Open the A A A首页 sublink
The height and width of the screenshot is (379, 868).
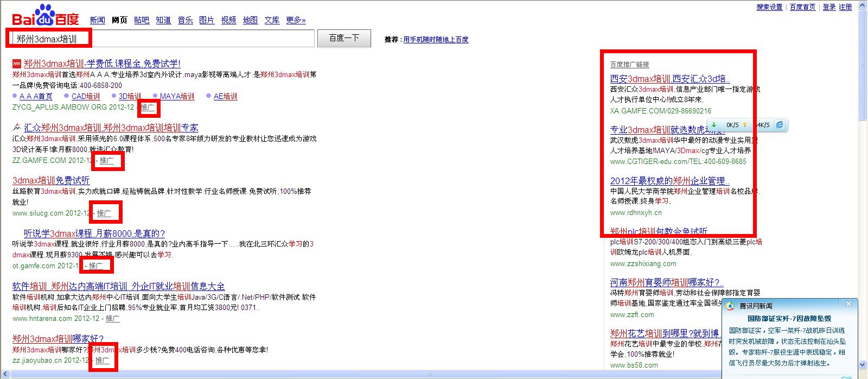(x=36, y=96)
